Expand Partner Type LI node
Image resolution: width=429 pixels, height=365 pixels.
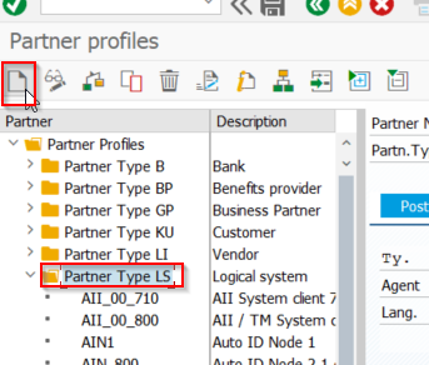[30, 252]
